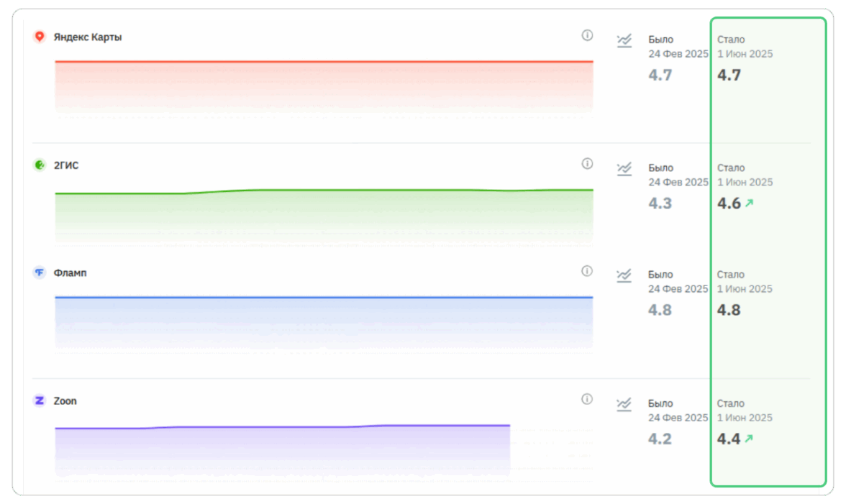Click the Фламп blue logo icon
This screenshot has width=846, height=504.
[40, 272]
